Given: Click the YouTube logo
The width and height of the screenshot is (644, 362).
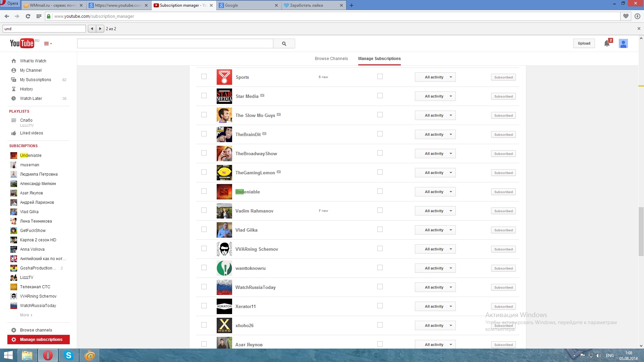Looking at the screenshot, I should click(22, 43).
